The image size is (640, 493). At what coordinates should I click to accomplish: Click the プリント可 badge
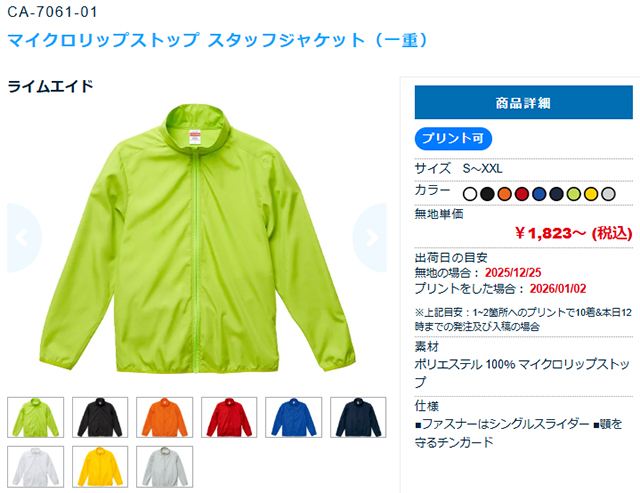(453, 139)
